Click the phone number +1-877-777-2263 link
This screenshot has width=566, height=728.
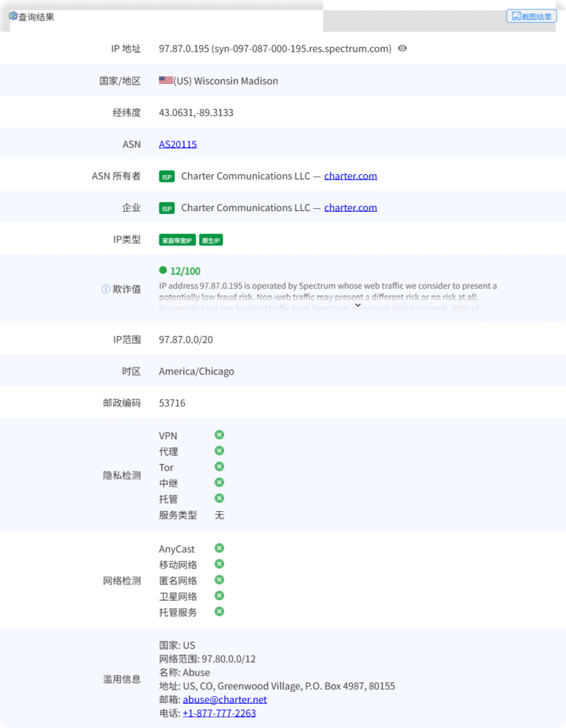219,713
